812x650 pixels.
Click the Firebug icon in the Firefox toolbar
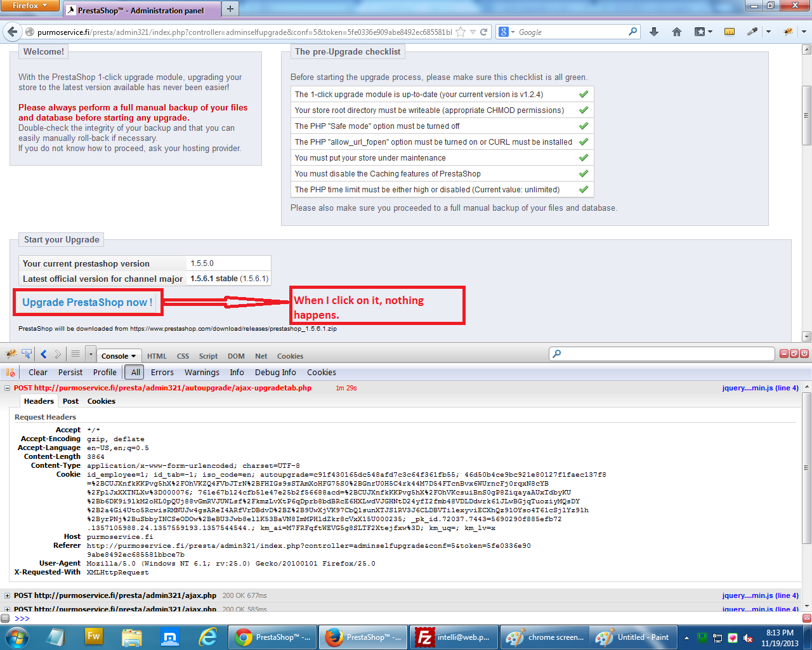tap(789, 32)
